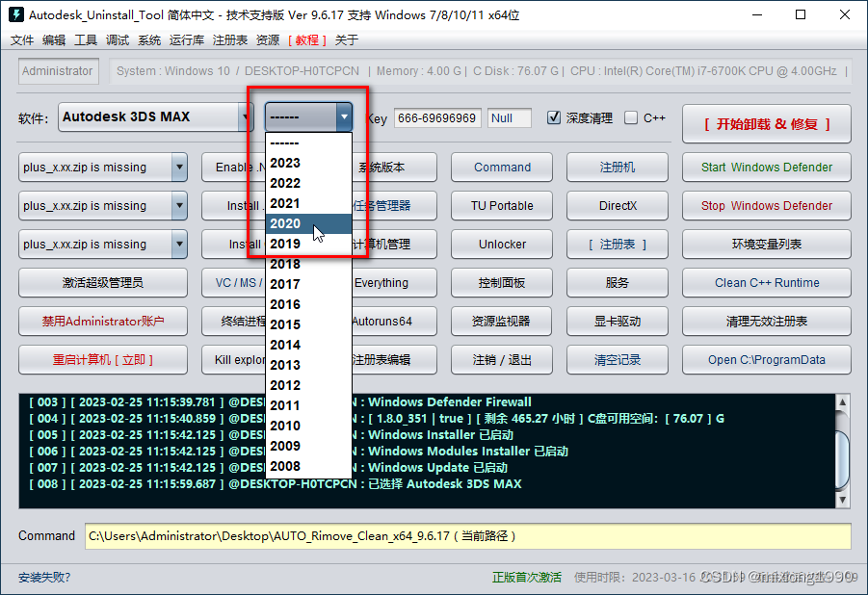Click Start Windows Defender button
This screenshot has height=595, width=868.
767,168
